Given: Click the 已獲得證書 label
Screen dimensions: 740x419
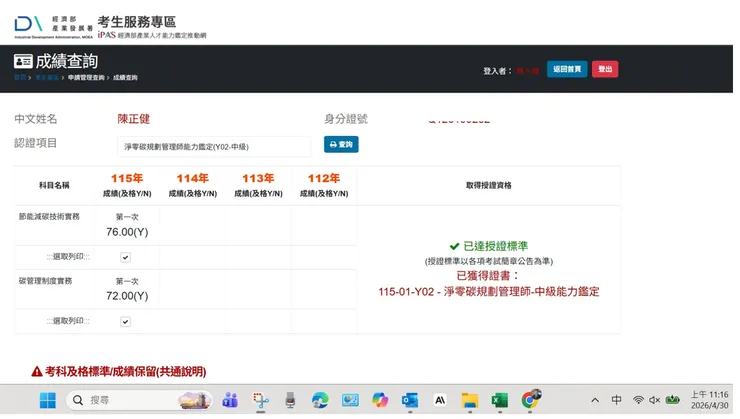Looking at the screenshot, I should (488, 276).
